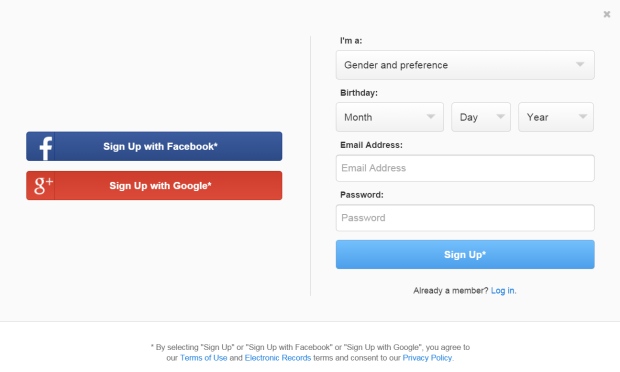The height and width of the screenshot is (372, 620).
Task: Open the "Gender and preference" dropdown
Action: [465, 65]
